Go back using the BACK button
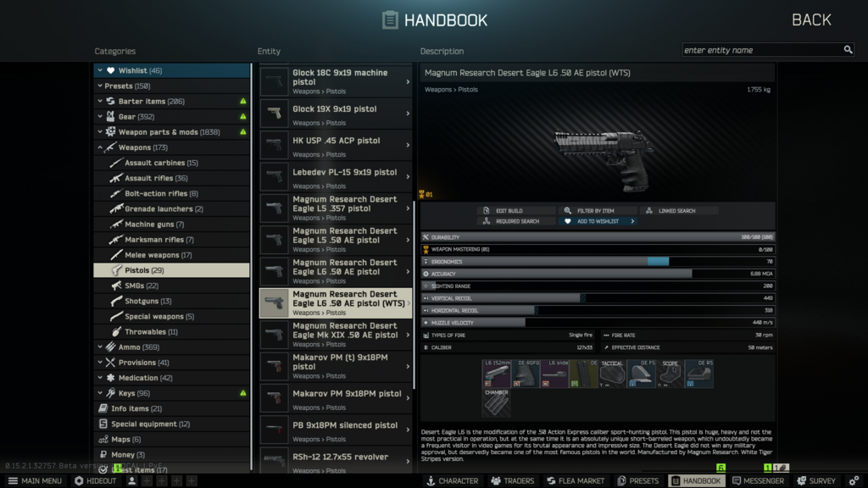Viewport: 868px width, 488px height. pyautogui.click(x=810, y=20)
